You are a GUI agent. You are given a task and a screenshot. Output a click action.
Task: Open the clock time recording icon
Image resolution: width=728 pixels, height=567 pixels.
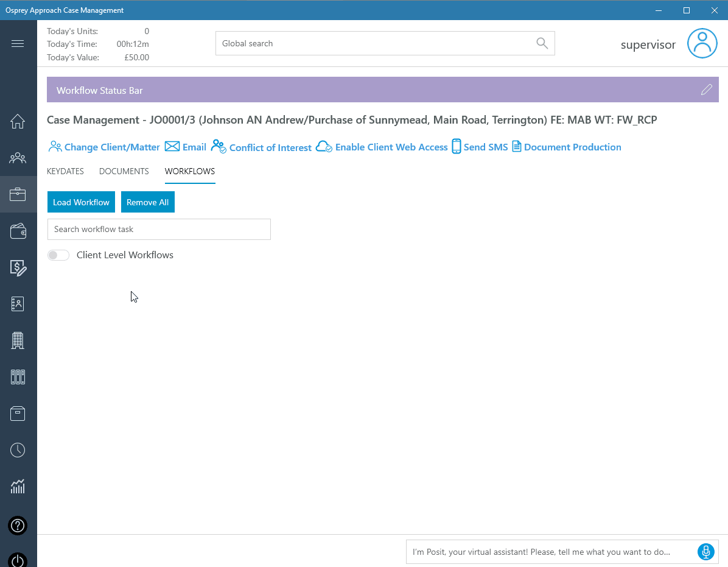coord(18,449)
